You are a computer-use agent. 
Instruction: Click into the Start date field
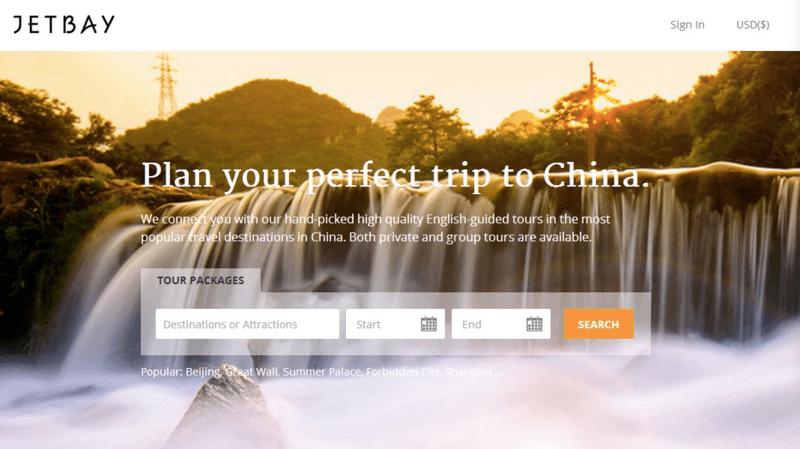point(395,324)
